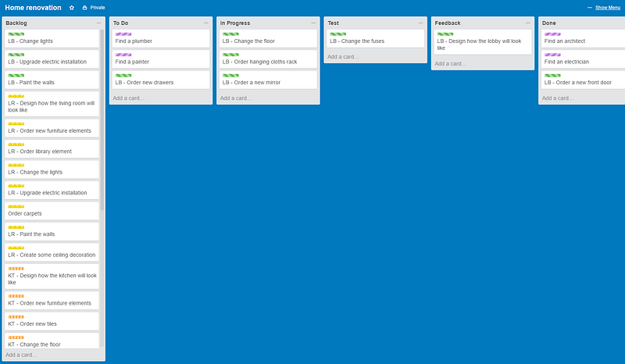Image resolution: width=625 pixels, height=364 pixels.
Task: Add a card to the Backlog list
Action: [21, 355]
